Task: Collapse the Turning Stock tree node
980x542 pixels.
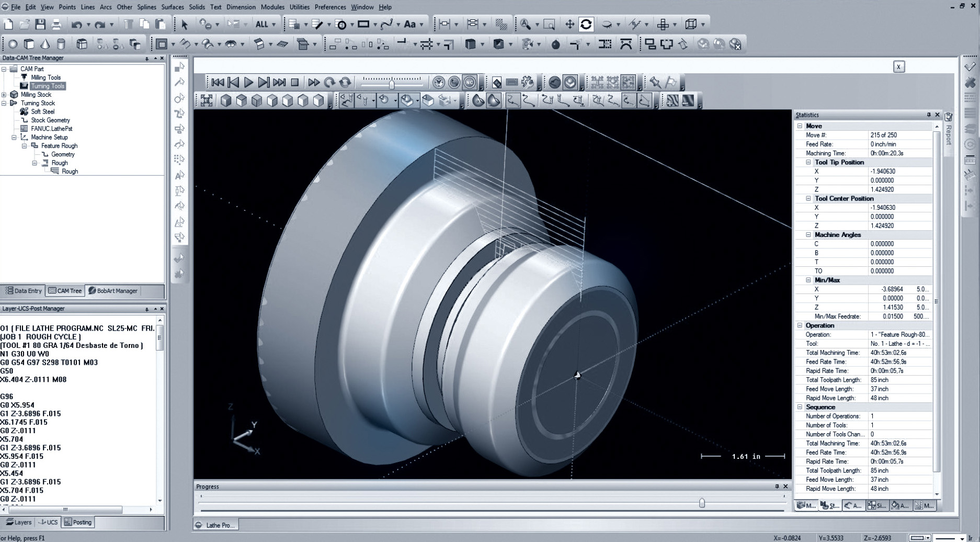Action: [x=4, y=104]
